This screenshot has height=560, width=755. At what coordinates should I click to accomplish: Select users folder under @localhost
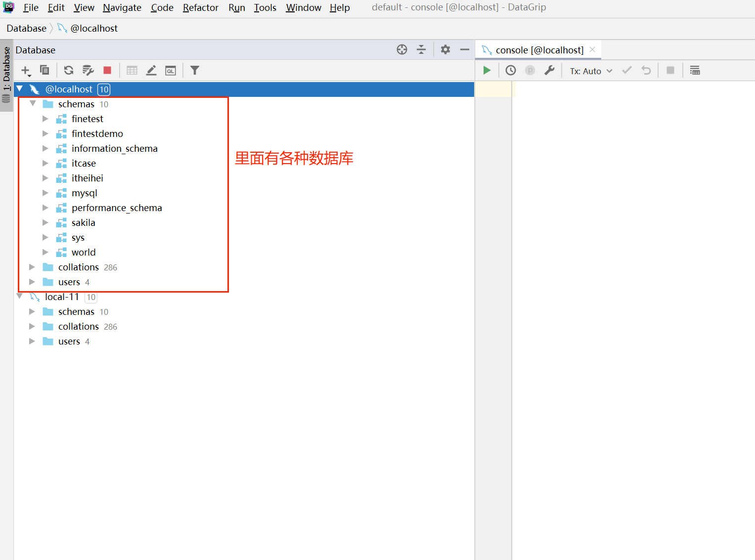69,282
